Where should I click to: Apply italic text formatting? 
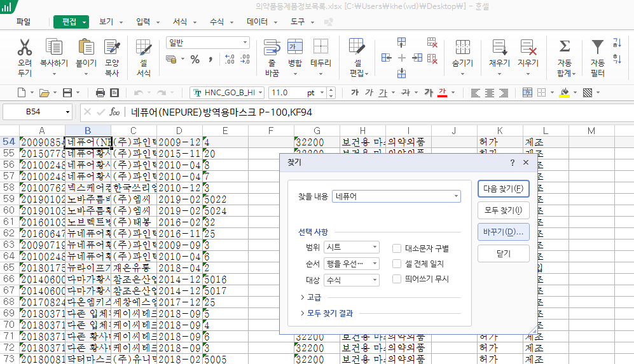(x=369, y=93)
